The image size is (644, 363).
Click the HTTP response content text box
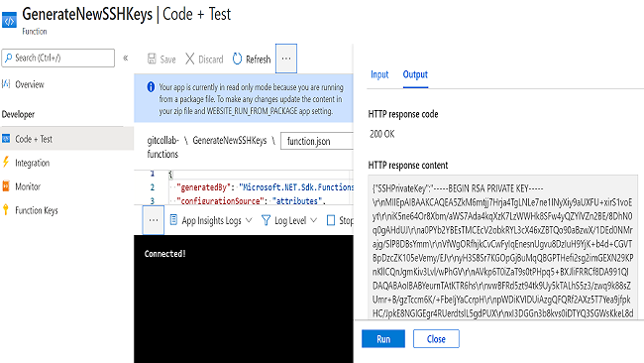point(502,248)
